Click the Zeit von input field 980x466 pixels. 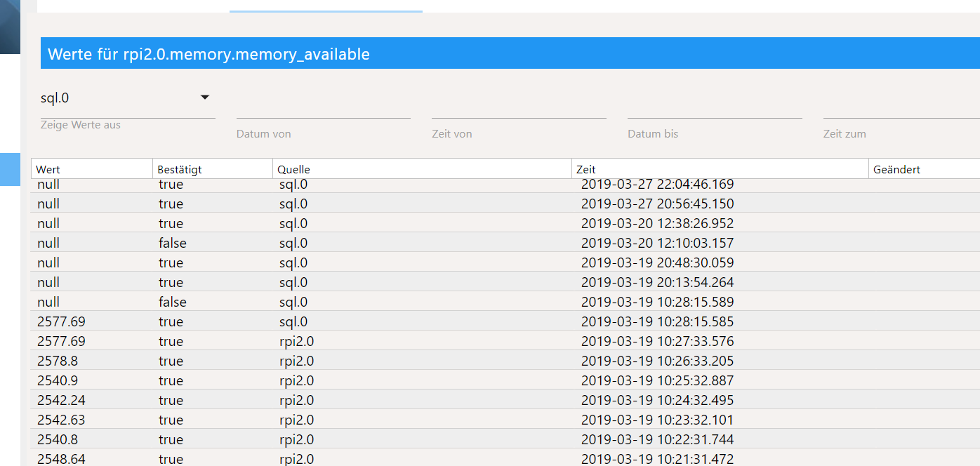point(518,109)
